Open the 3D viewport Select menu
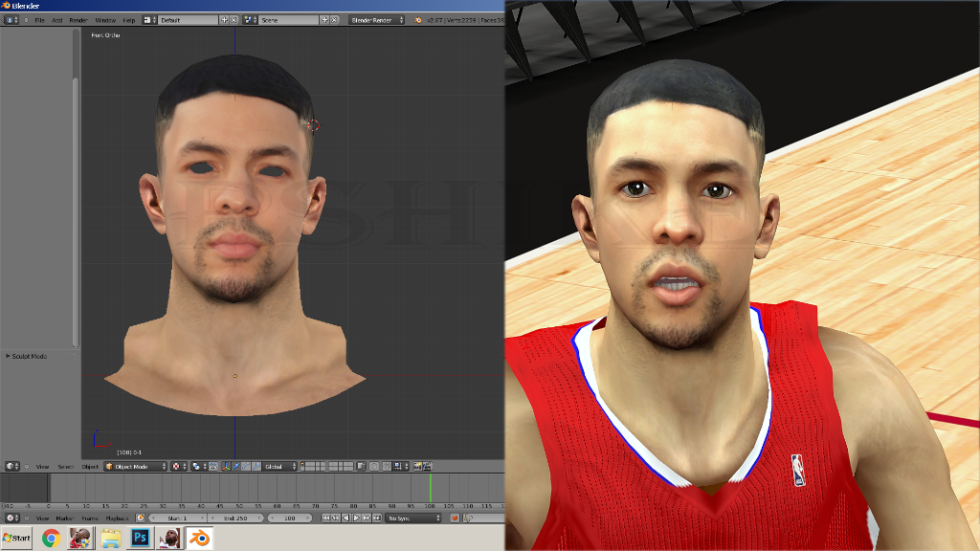Viewport: 980px width, 551px height. coord(66,466)
